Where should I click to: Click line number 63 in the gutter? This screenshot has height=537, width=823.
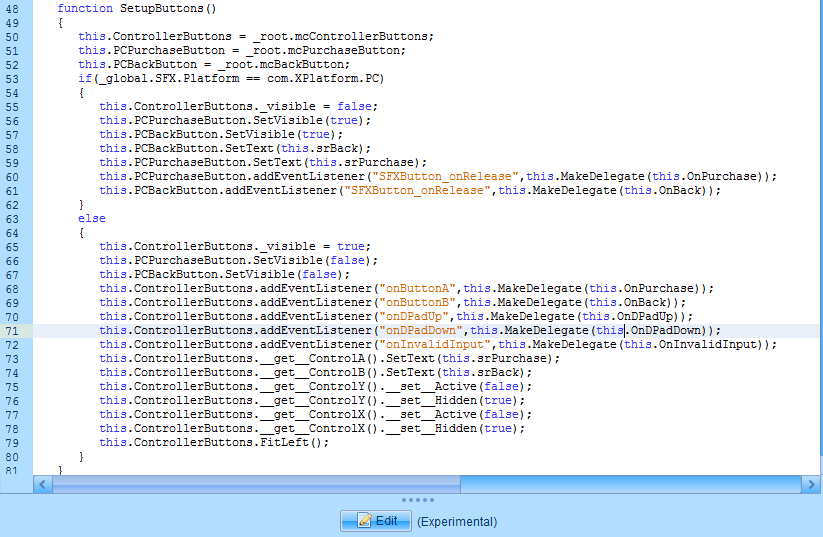[x=12, y=218]
